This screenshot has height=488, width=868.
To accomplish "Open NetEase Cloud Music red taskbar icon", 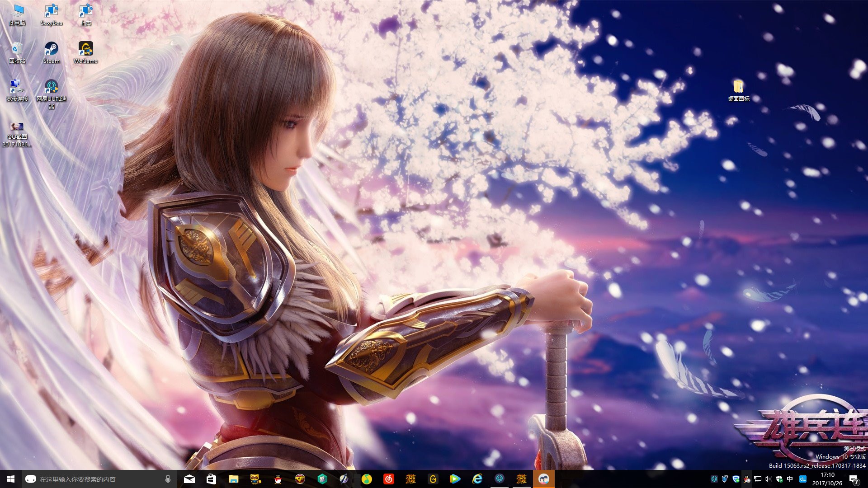I will pyautogui.click(x=388, y=479).
